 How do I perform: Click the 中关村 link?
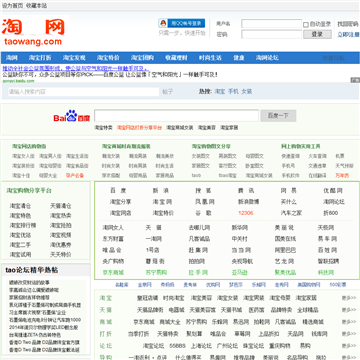point(240,239)
